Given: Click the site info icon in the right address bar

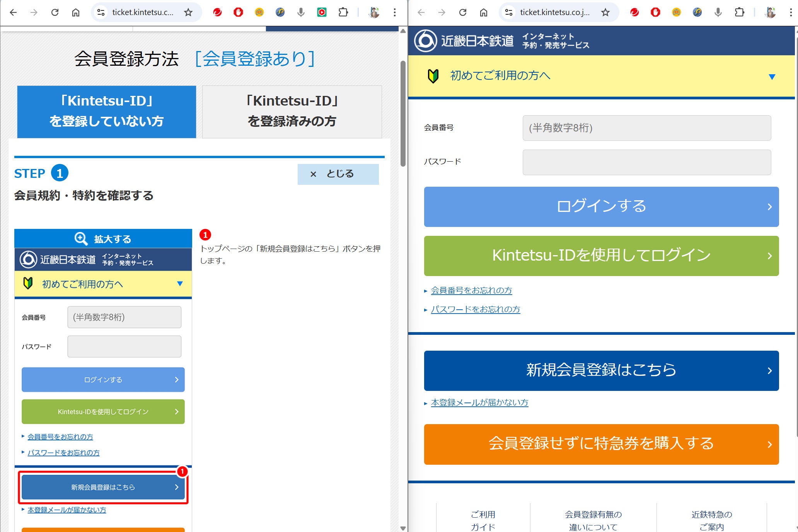Looking at the screenshot, I should pos(509,12).
